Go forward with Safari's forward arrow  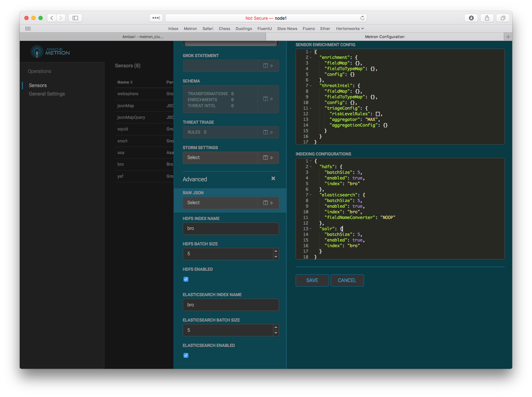coord(61,18)
